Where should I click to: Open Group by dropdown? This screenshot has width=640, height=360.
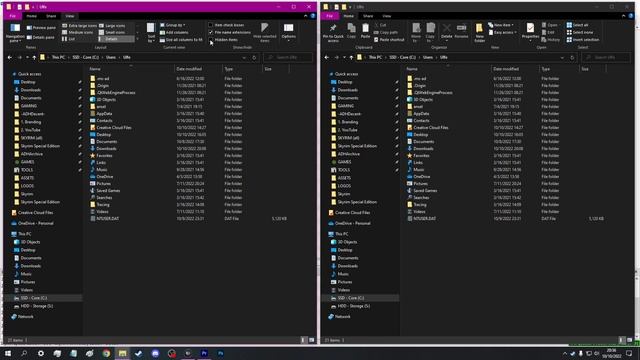point(173,25)
